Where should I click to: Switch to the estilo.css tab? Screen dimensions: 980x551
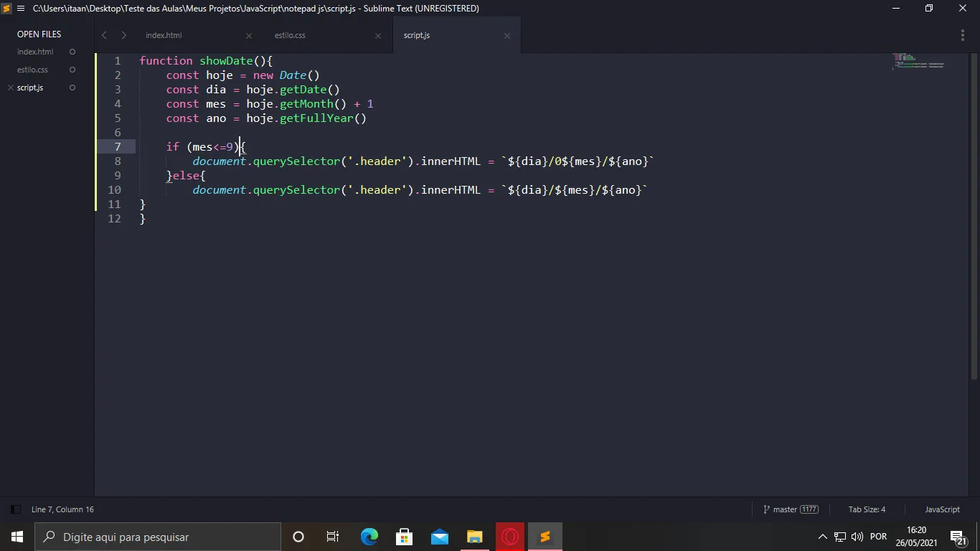pyautogui.click(x=290, y=35)
